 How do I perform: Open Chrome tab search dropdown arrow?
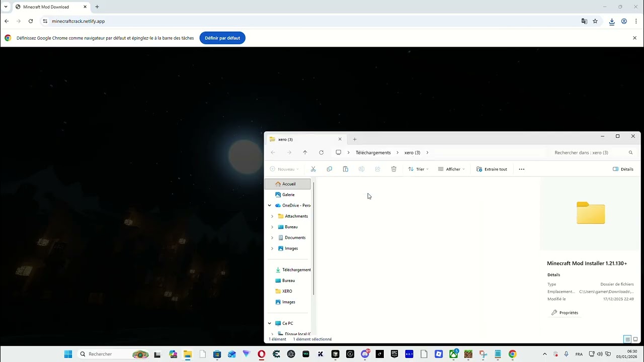pos(6,7)
